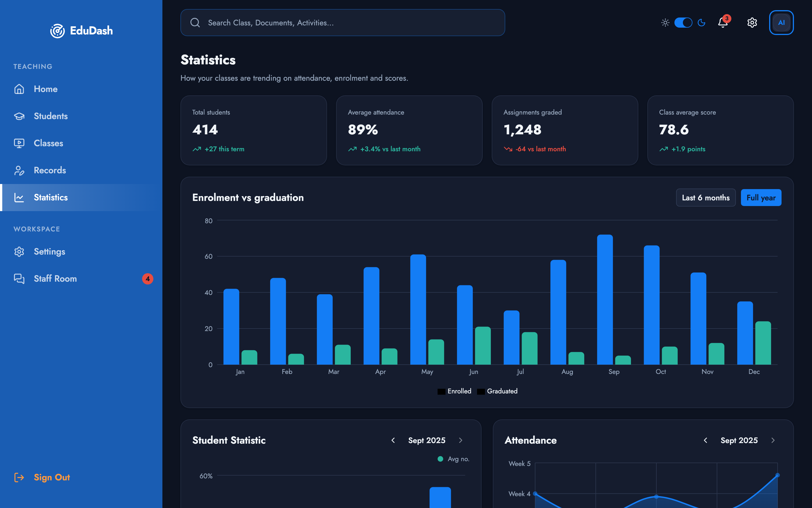The height and width of the screenshot is (508, 812).
Task: Click the 'Enrolment vs graduation' title
Action: (x=248, y=198)
